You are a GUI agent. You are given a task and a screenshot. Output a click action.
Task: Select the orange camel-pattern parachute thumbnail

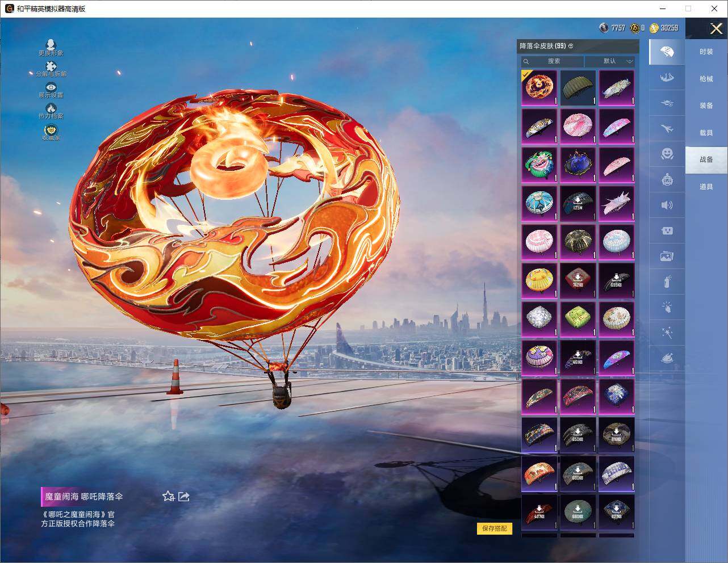coord(539,473)
